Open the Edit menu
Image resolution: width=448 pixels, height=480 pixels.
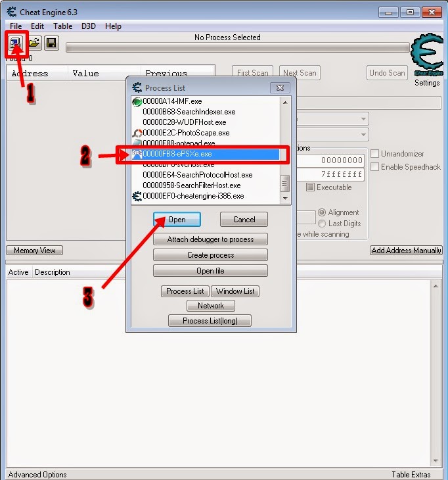click(37, 26)
